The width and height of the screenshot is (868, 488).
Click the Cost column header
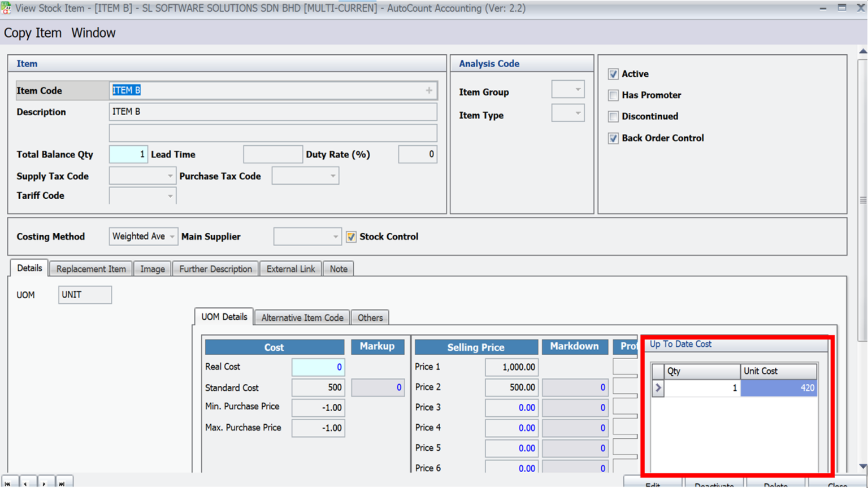[x=274, y=347]
